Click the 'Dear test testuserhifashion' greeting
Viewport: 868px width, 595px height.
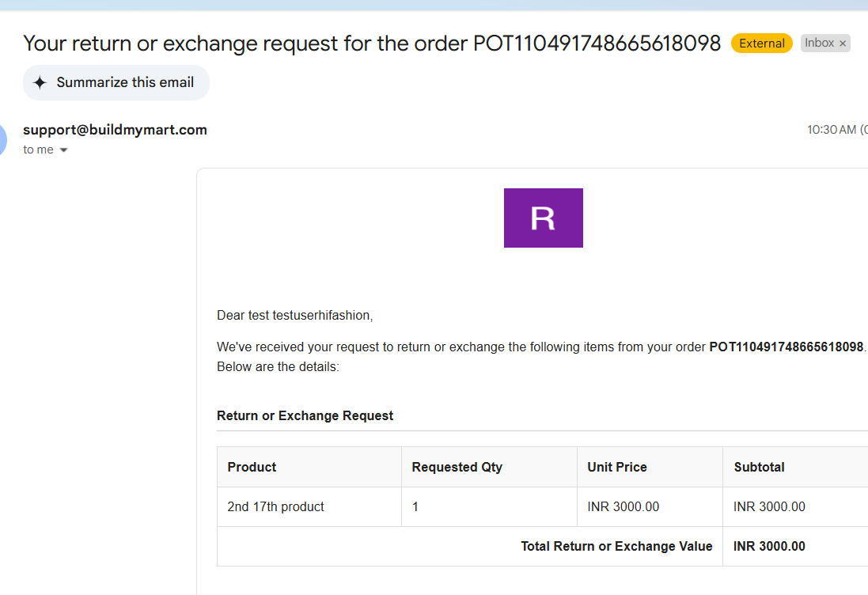click(295, 316)
